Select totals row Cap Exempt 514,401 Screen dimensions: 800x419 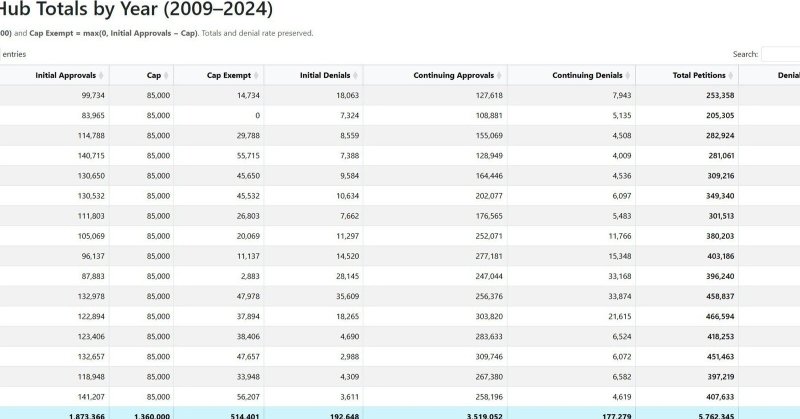pos(245,415)
